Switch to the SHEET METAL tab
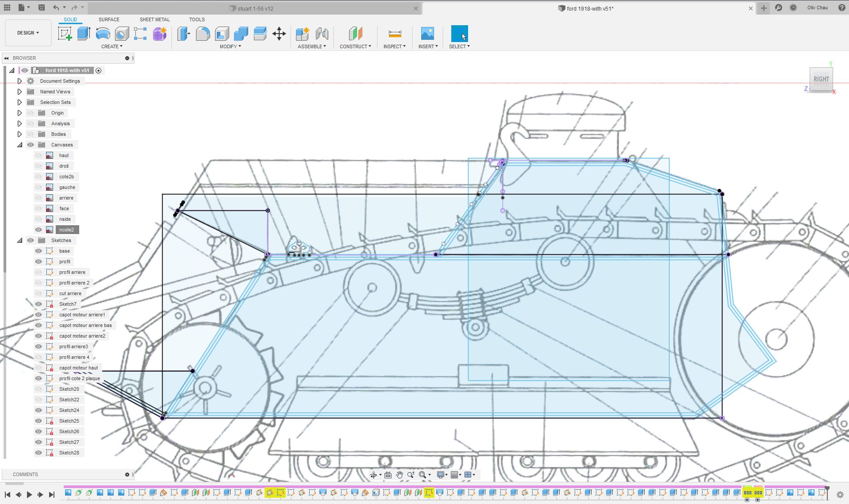Screen dimensions: 849x504 [x=154, y=19]
